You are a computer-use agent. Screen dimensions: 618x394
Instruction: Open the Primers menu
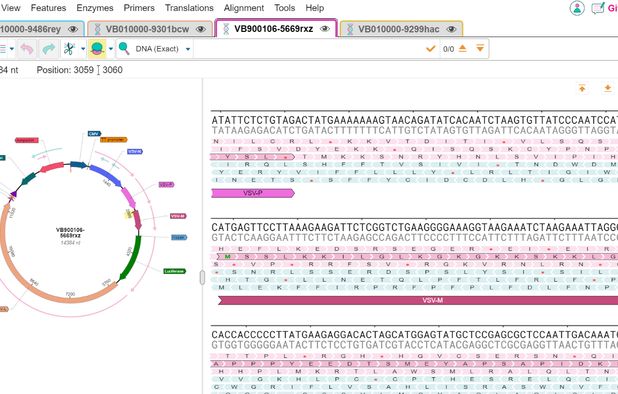point(139,8)
